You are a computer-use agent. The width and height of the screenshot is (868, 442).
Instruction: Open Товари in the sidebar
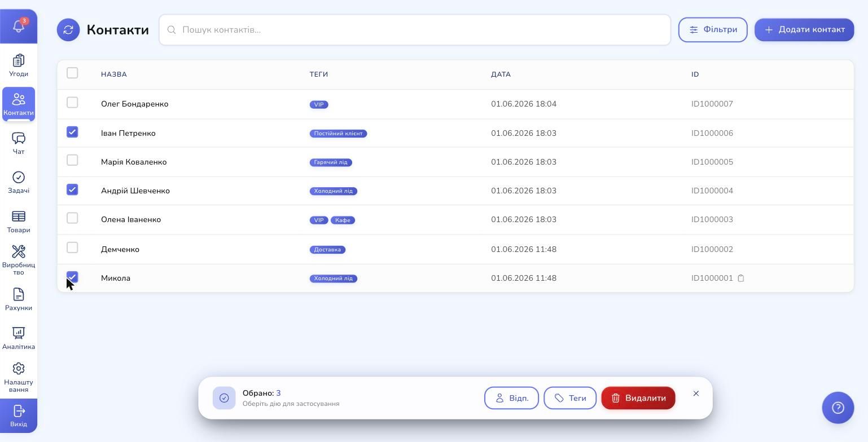pos(19,222)
